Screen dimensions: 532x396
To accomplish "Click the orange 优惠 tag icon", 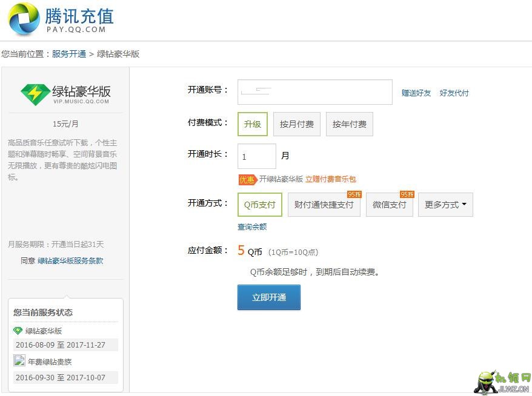I will coord(247,179).
